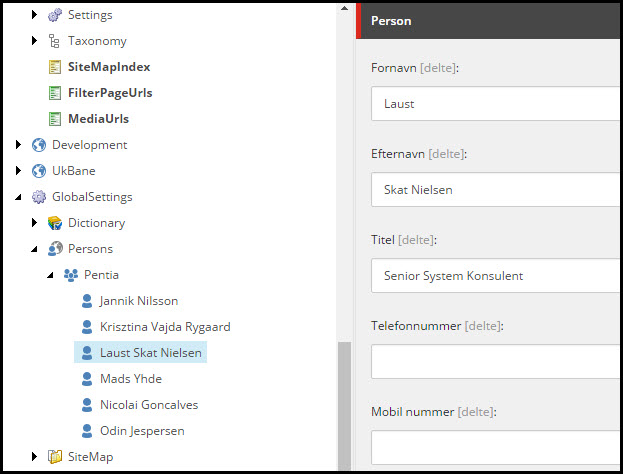
Task: Click the Taxonomy hierarchy icon
Action: 55,41
